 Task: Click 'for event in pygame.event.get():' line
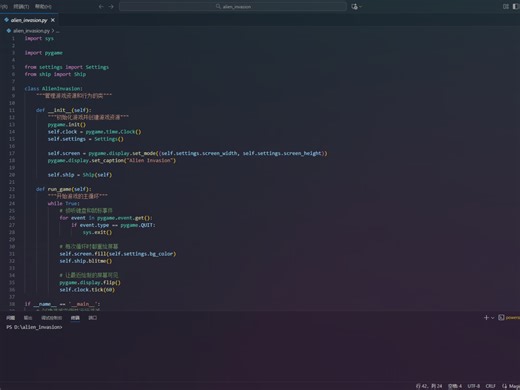(106, 218)
